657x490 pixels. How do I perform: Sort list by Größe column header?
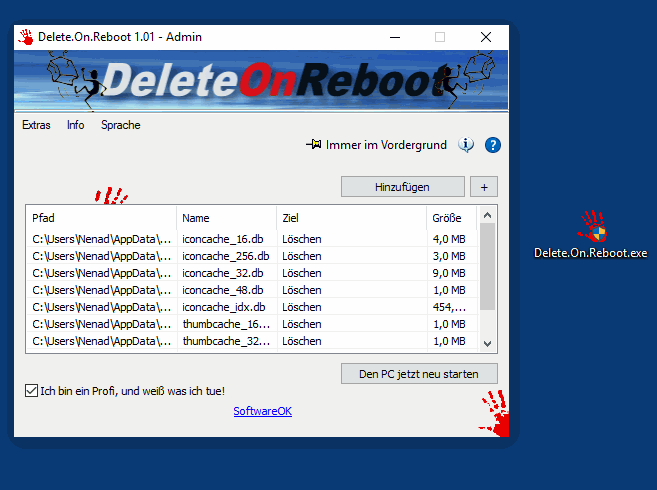click(452, 218)
